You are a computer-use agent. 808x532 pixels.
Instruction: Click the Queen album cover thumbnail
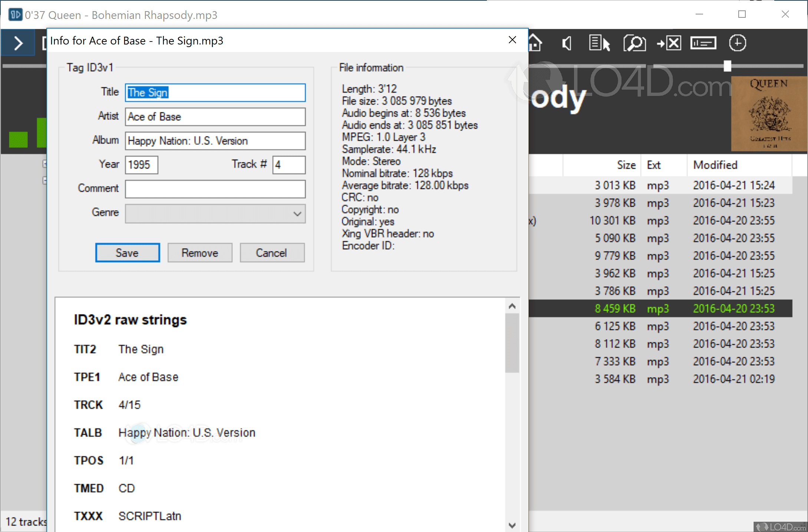point(769,113)
